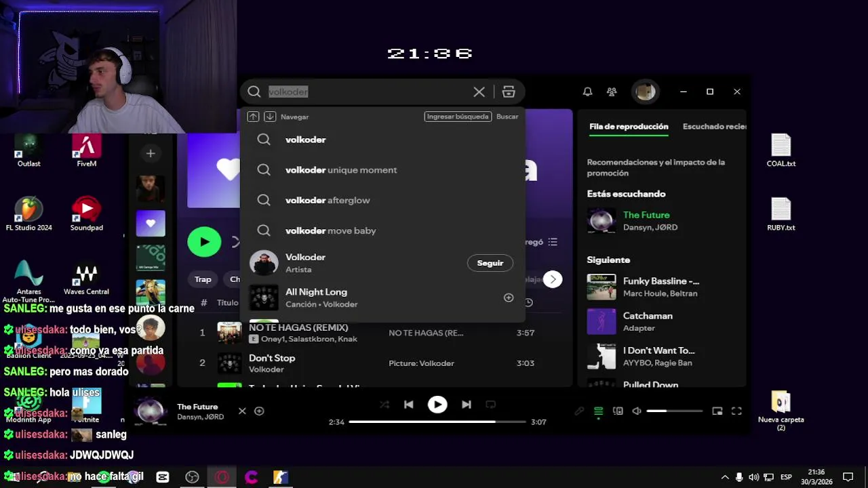Viewport: 868px width, 488px height.
Task: Create a new playlist with the plus icon
Action: tap(151, 154)
